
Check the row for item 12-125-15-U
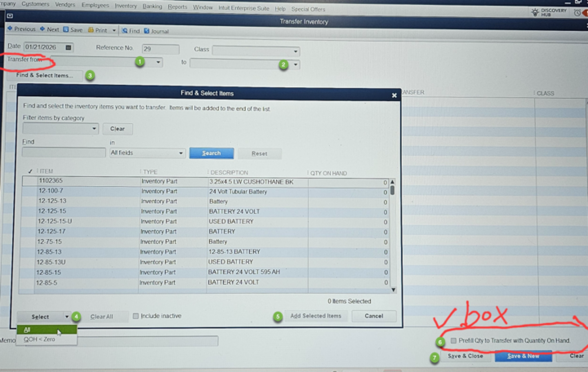[x=29, y=221]
